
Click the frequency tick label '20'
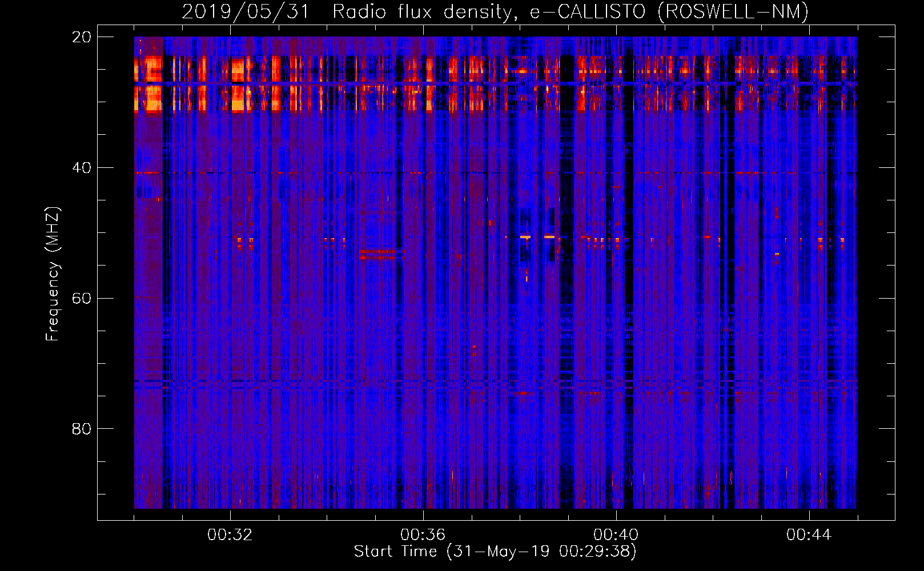82,37
